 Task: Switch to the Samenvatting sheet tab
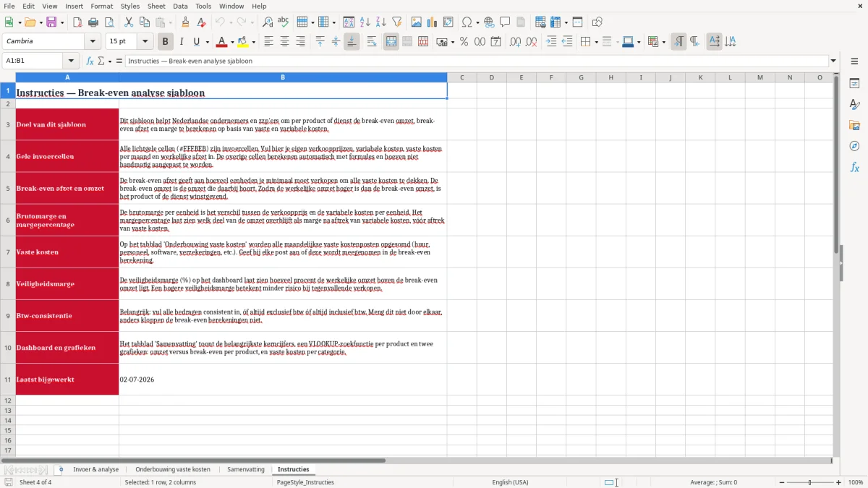pos(246,470)
